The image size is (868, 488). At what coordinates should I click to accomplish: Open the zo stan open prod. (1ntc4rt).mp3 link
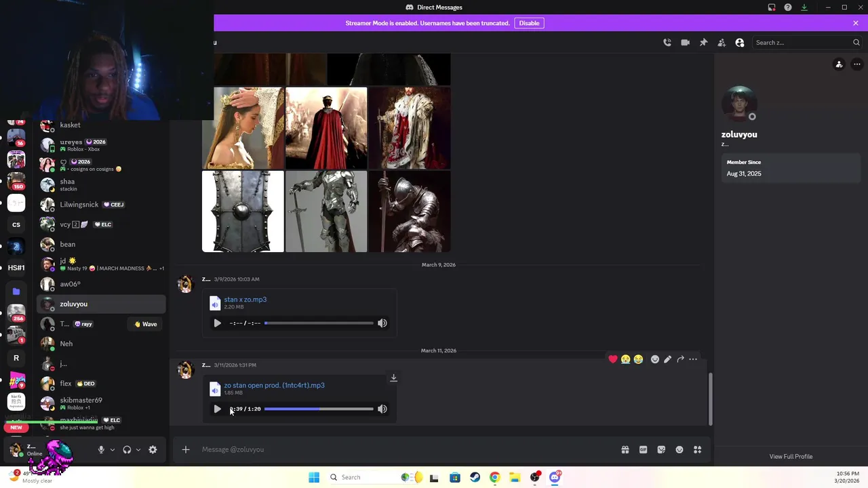pos(274,385)
